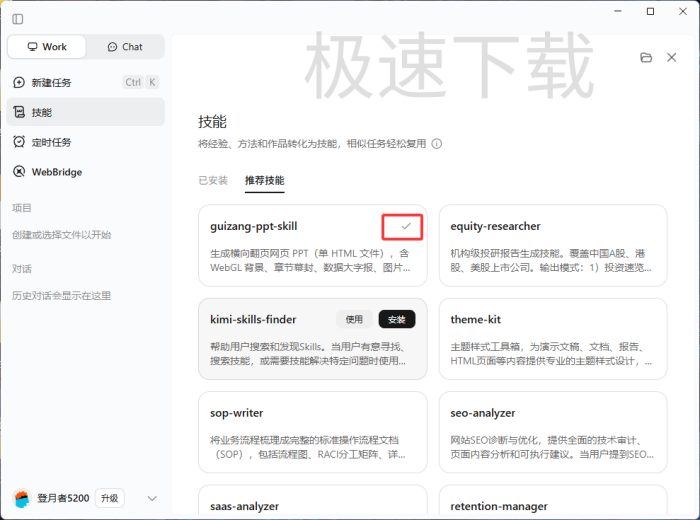Click the Ctrl K shortcut hint

point(141,82)
